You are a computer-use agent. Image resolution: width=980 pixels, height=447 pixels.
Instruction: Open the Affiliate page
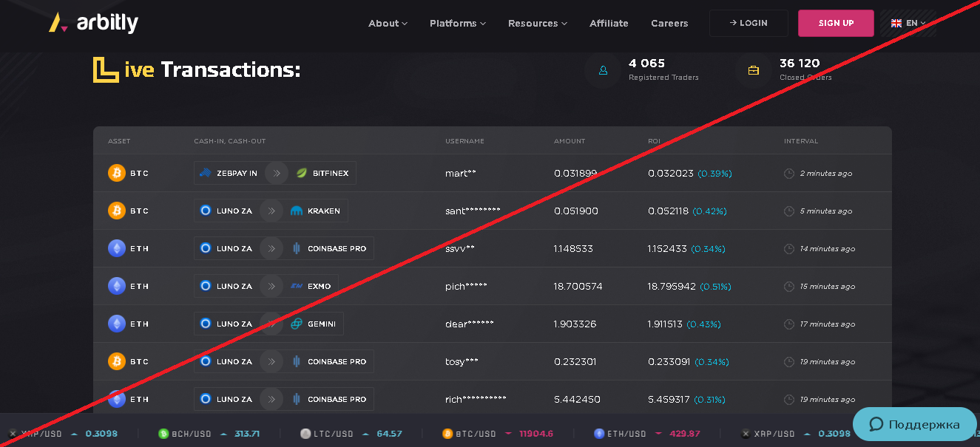[x=609, y=24]
